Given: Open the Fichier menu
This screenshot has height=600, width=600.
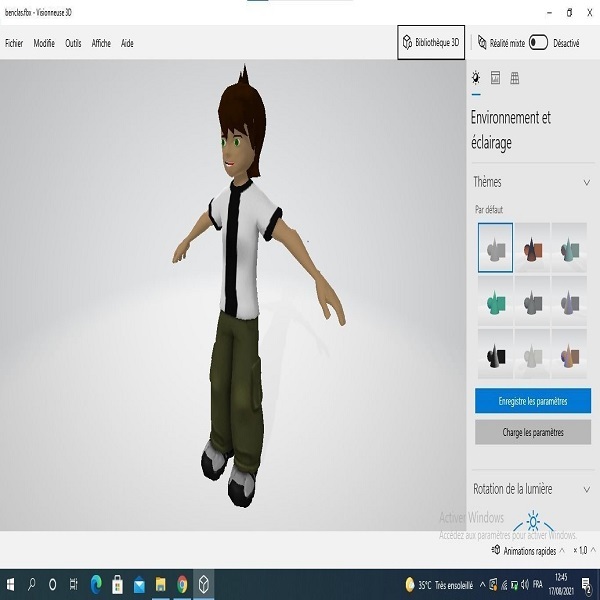Looking at the screenshot, I should 14,43.
